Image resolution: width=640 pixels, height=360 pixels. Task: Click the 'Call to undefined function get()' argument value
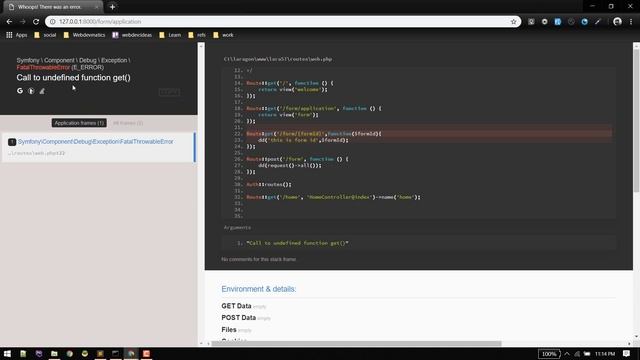(297, 243)
